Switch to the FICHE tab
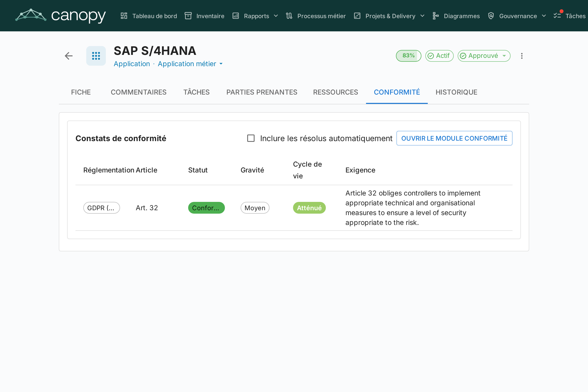Viewport: 588px width, 392px height. [81, 92]
